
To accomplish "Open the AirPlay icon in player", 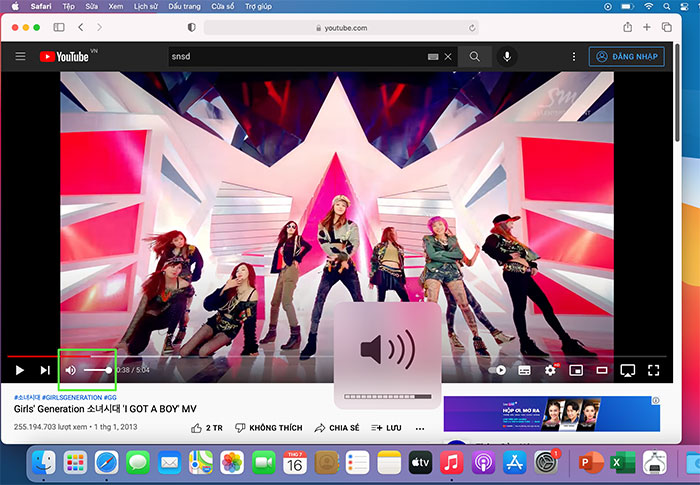I will [628, 371].
